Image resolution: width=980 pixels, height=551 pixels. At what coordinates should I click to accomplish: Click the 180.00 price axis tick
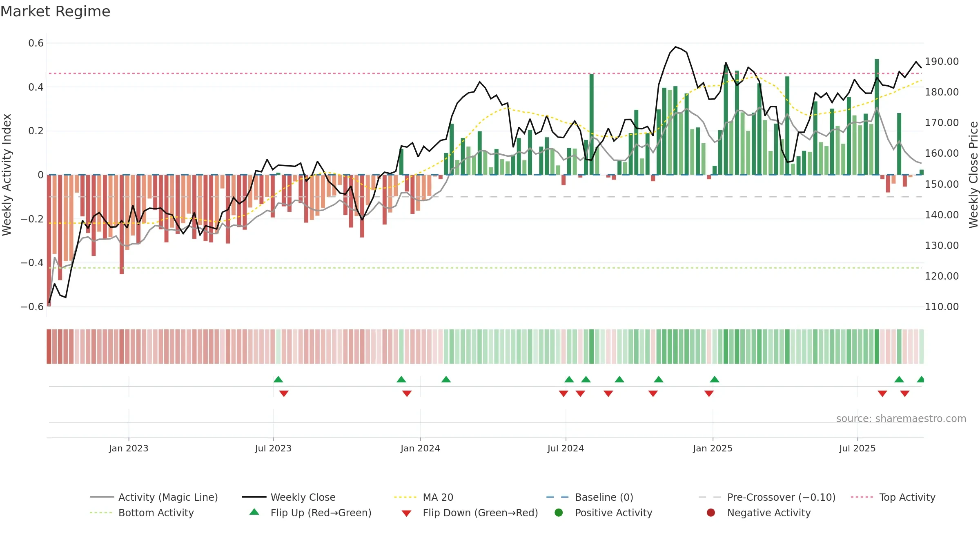coord(942,92)
